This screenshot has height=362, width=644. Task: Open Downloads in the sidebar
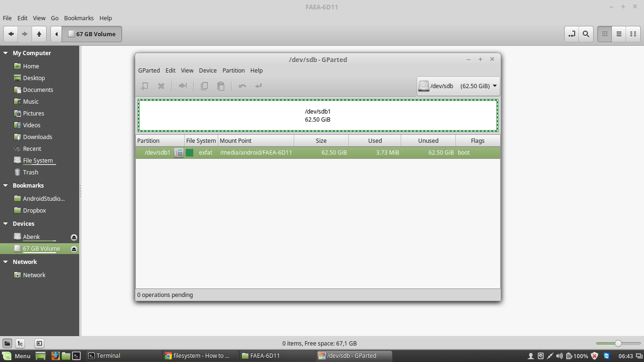pyautogui.click(x=37, y=137)
